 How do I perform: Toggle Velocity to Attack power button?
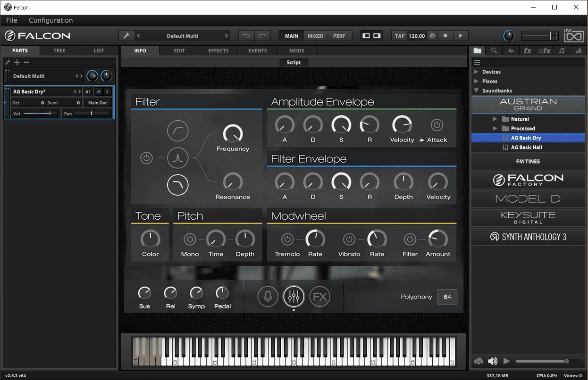[437, 125]
